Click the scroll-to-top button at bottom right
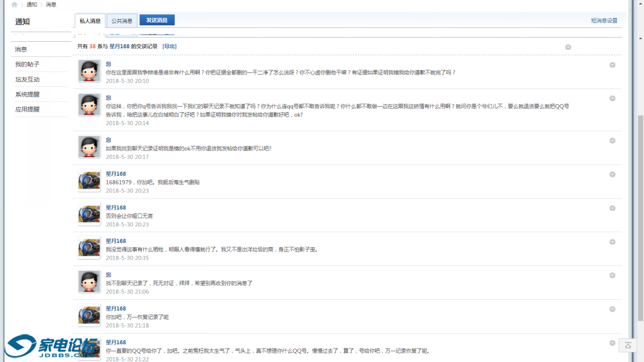 coord(627,346)
